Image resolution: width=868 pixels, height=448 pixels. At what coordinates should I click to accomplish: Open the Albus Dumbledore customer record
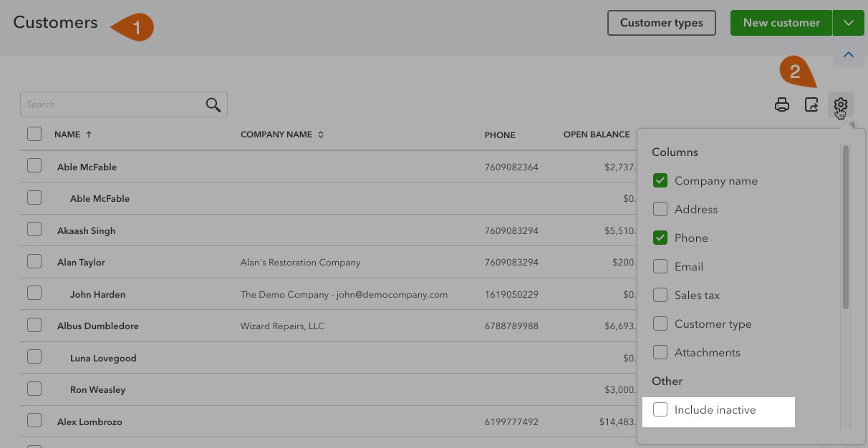[x=98, y=326]
